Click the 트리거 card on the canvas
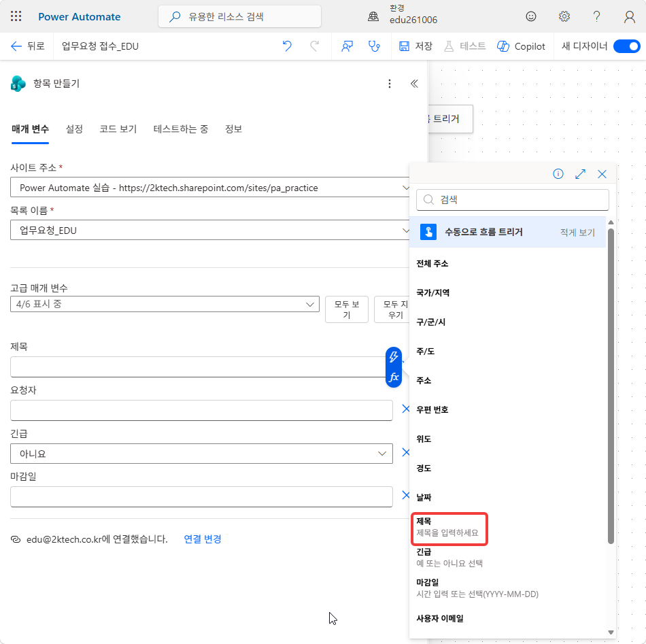Image resolution: width=646 pixels, height=644 pixels. click(450, 118)
